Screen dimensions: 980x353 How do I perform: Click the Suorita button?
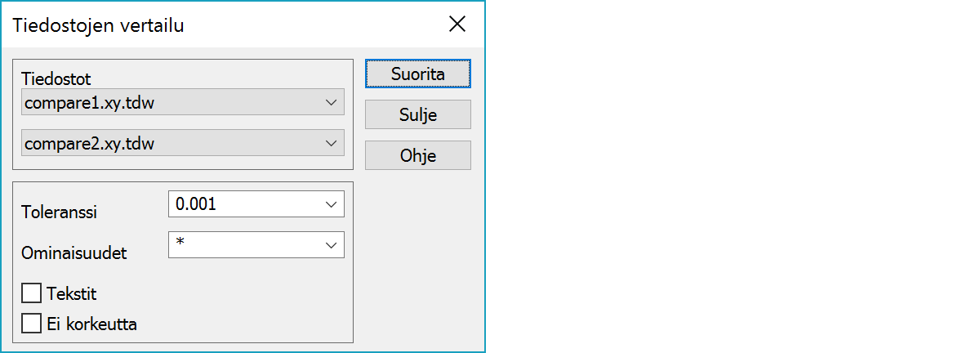coord(417,74)
